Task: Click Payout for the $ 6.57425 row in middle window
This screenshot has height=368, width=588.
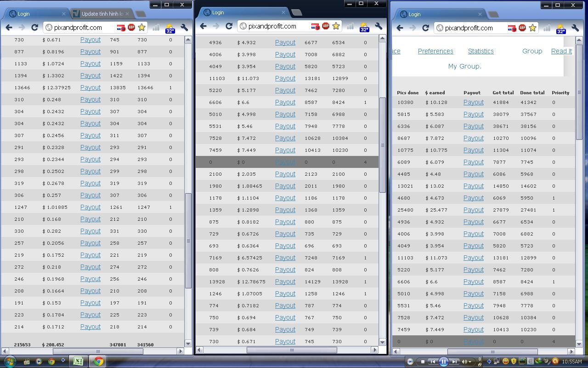Action: click(x=285, y=258)
